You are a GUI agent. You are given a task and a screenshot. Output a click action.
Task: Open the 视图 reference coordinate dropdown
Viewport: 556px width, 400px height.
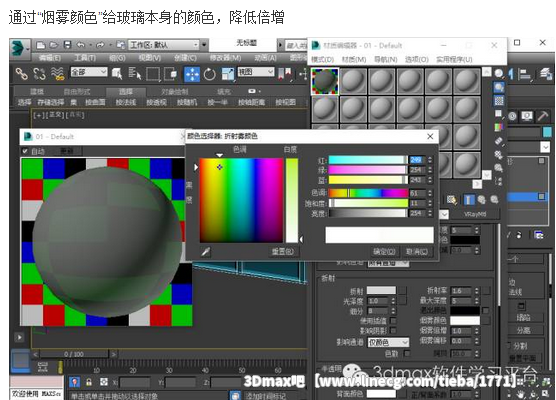256,72
